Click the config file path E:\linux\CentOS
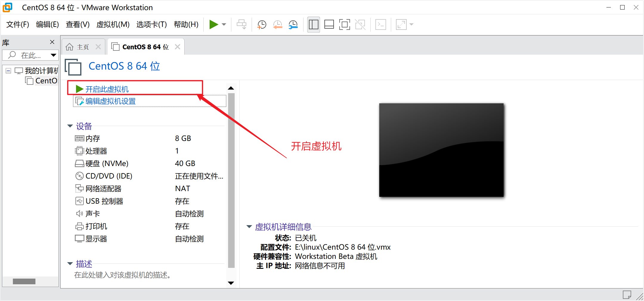Image resolution: width=644 pixels, height=301 pixels. pyautogui.click(x=343, y=247)
